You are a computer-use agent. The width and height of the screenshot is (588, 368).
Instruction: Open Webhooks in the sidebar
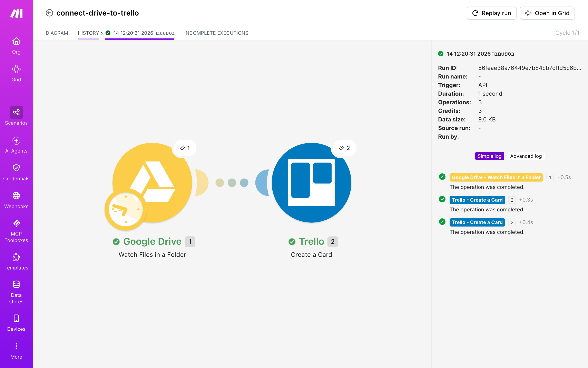coord(16,200)
